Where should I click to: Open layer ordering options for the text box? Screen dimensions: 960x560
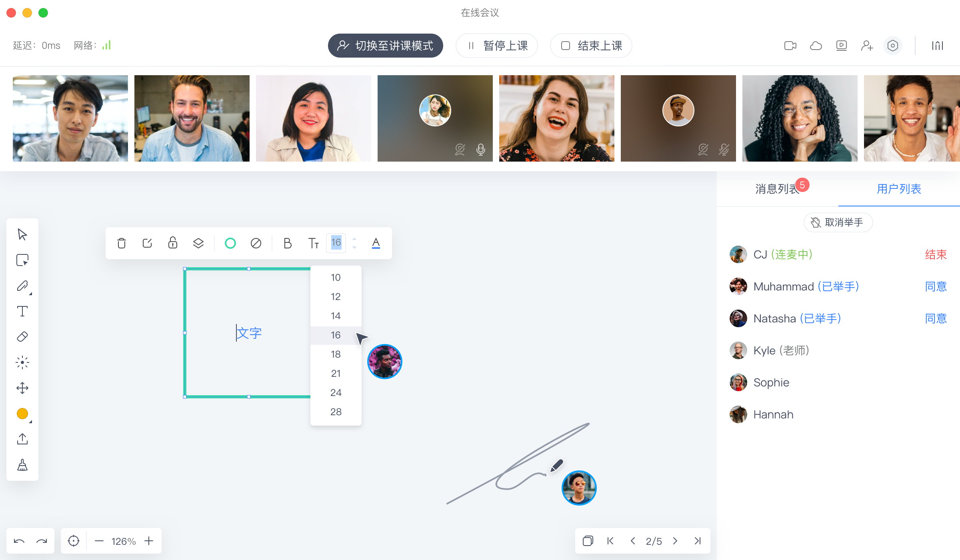[x=198, y=243]
